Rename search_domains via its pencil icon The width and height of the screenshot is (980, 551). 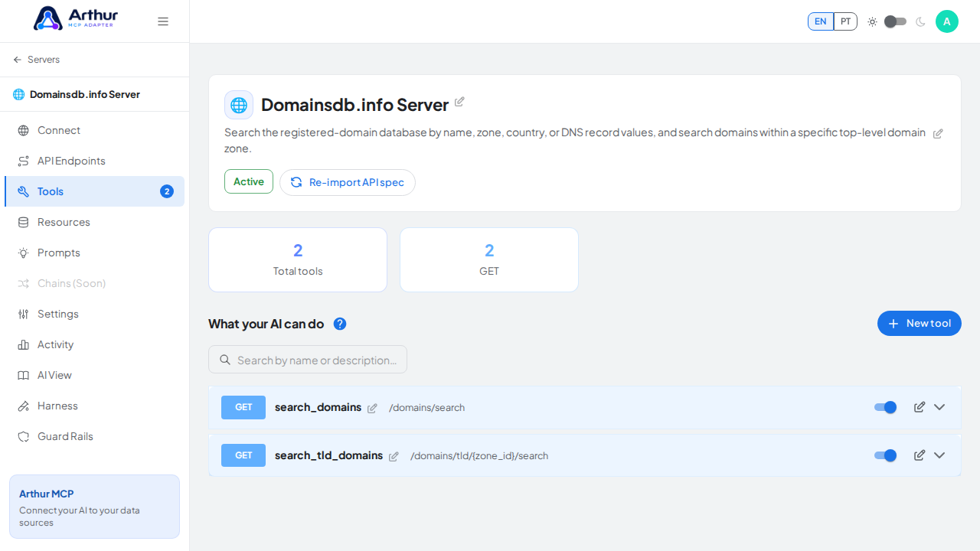372,408
